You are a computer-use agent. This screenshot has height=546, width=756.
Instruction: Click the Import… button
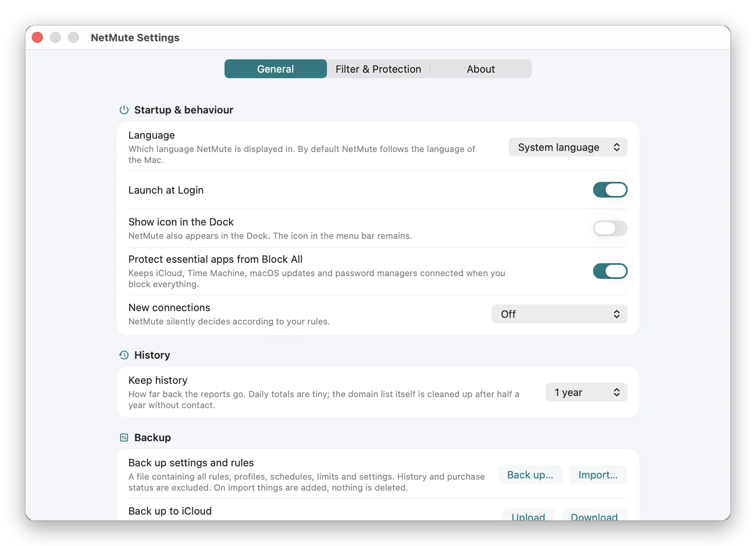598,475
